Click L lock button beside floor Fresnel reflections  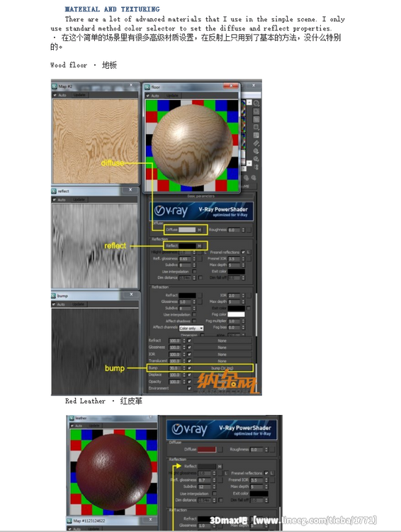tap(249, 252)
